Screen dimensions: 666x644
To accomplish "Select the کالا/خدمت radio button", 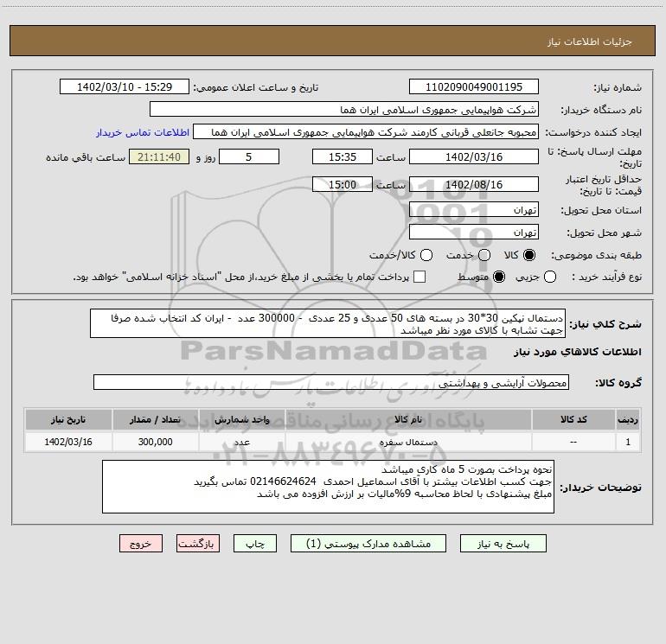I will point(426,255).
